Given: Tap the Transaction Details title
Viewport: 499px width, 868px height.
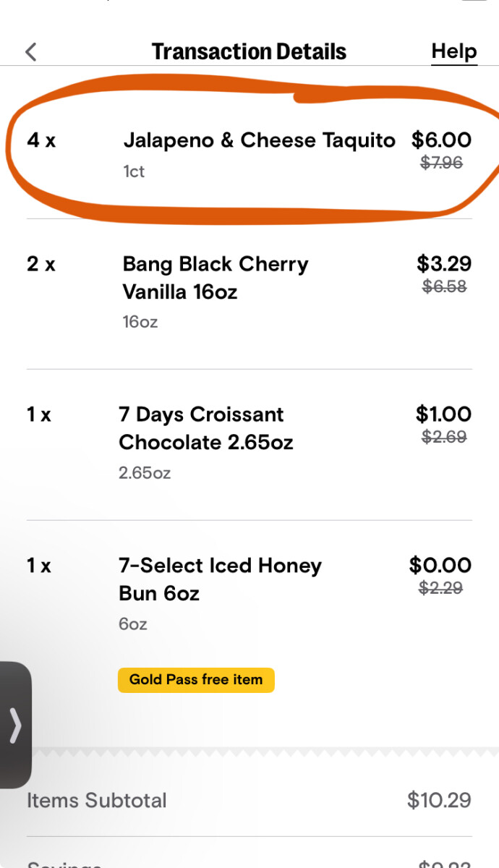Looking at the screenshot, I should [249, 52].
